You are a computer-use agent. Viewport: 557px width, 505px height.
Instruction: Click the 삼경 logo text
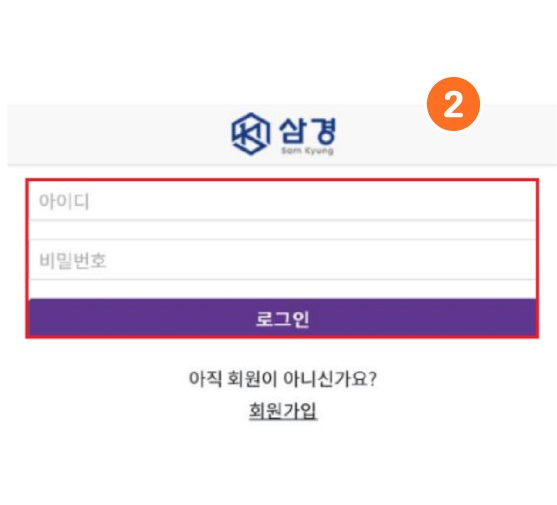coord(308,131)
